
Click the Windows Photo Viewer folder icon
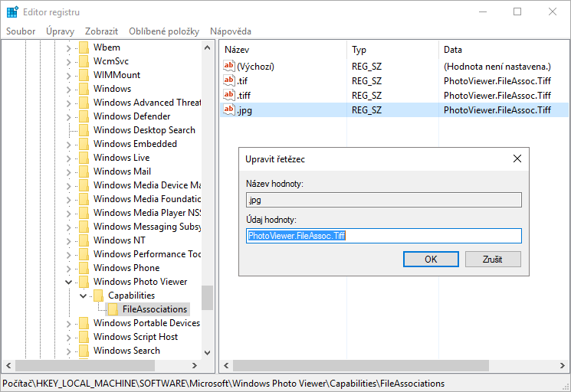click(x=84, y=282)
